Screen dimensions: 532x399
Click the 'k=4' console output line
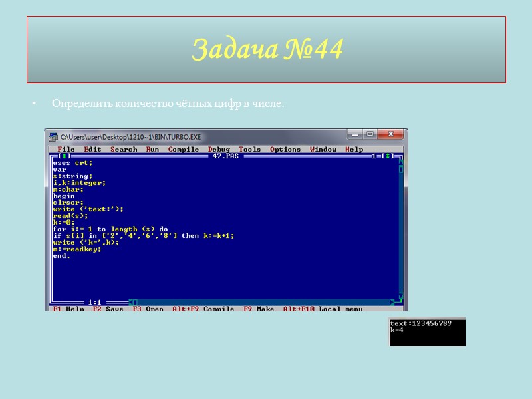(396, 330)
